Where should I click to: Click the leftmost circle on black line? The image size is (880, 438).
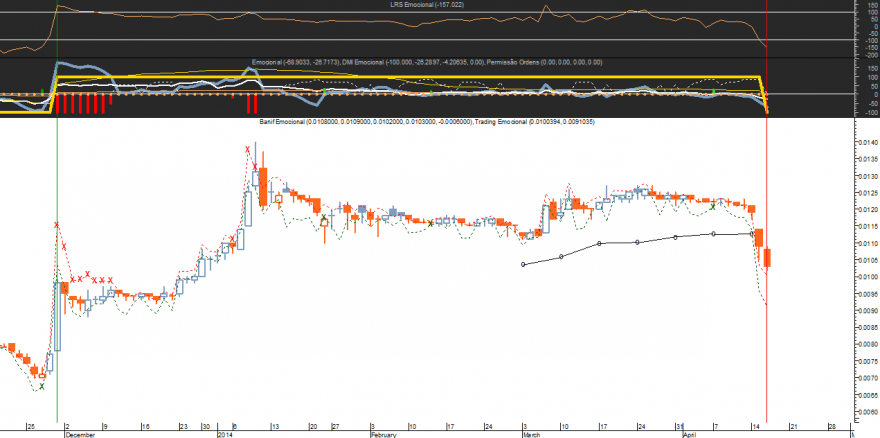tap(523, 264)
